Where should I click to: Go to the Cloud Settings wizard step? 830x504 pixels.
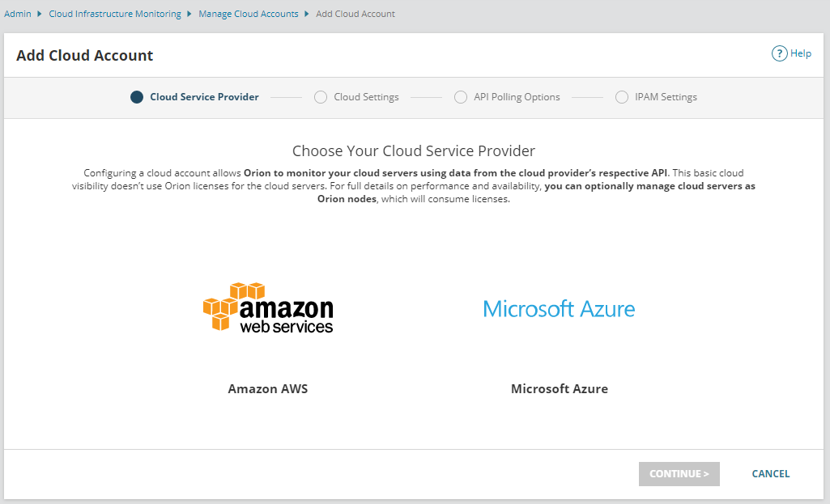[366, 97]
